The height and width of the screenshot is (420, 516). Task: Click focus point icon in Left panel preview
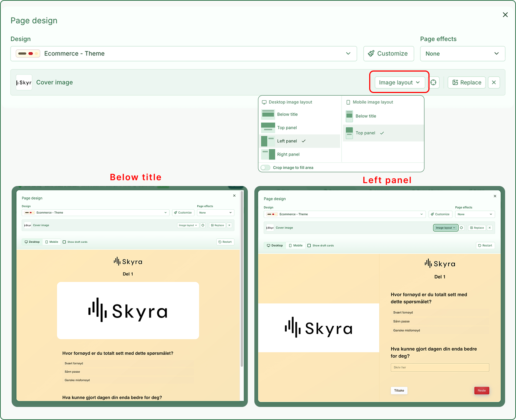pos(461,228)
